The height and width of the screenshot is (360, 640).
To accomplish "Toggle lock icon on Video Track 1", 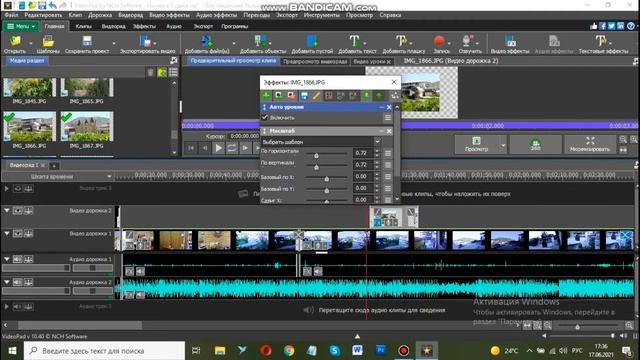I will pos(29,233).
